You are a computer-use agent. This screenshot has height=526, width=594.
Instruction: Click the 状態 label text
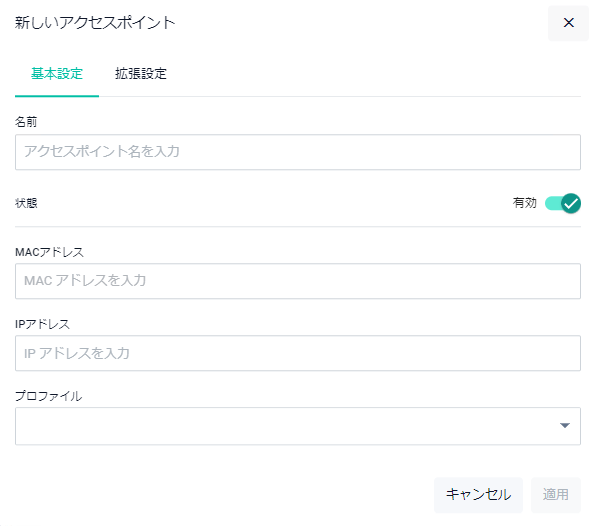(x=26, y=203)
